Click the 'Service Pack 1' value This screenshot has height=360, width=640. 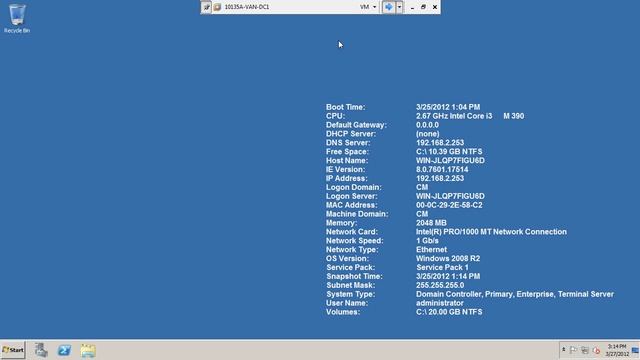[x=442, y=267]
